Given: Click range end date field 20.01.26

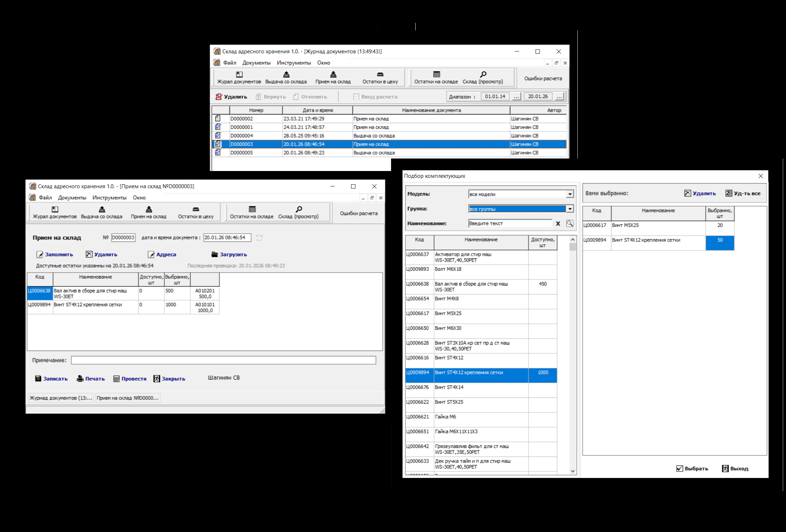Looking at the screenshot, I should click(538, 96).
